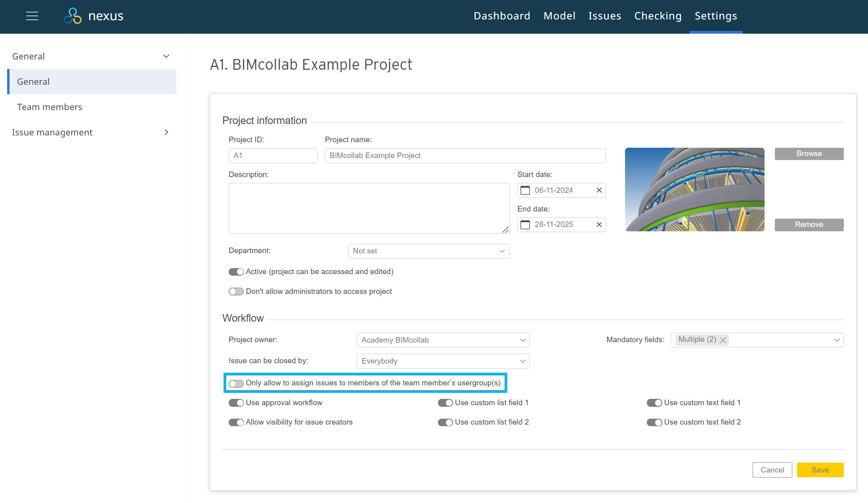
Task: Click the nexus brand text
Action: pos(106,16)
